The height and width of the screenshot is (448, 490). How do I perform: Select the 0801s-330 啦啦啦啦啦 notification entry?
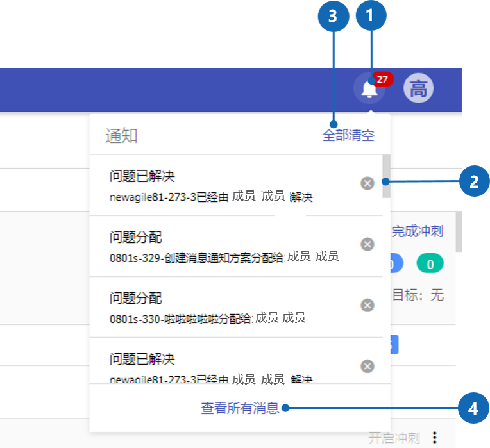tap(224, 306)
